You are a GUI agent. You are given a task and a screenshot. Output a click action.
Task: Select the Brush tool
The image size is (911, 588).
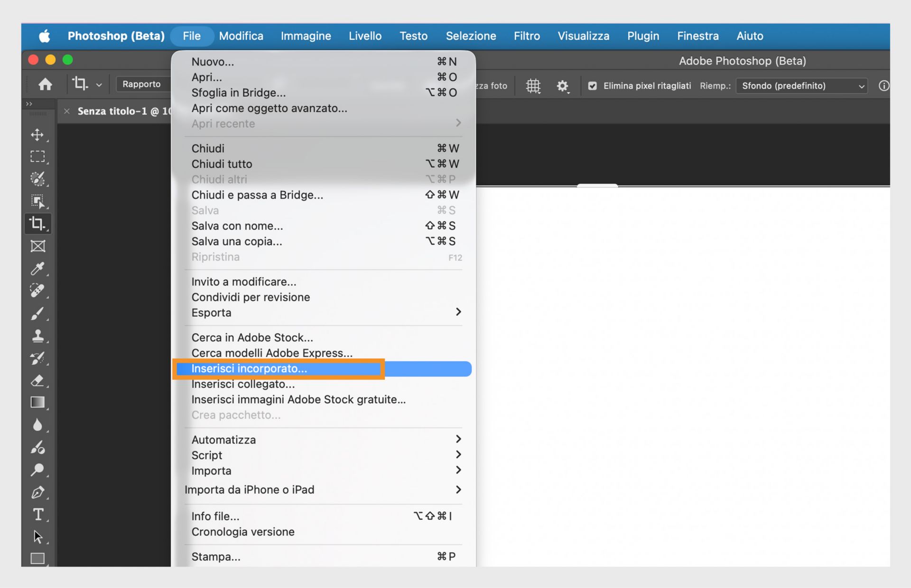click(38, 313)
